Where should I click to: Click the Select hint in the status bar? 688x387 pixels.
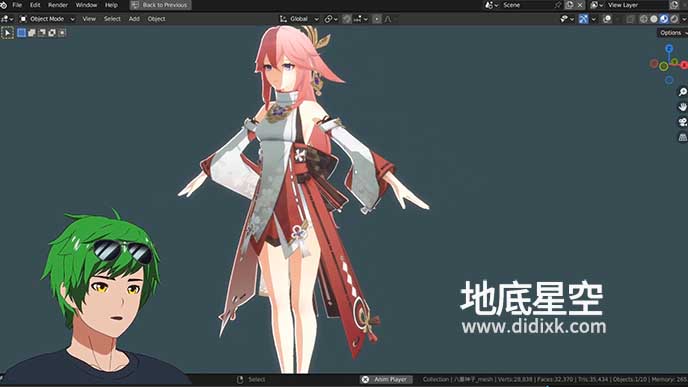[257, 380]
